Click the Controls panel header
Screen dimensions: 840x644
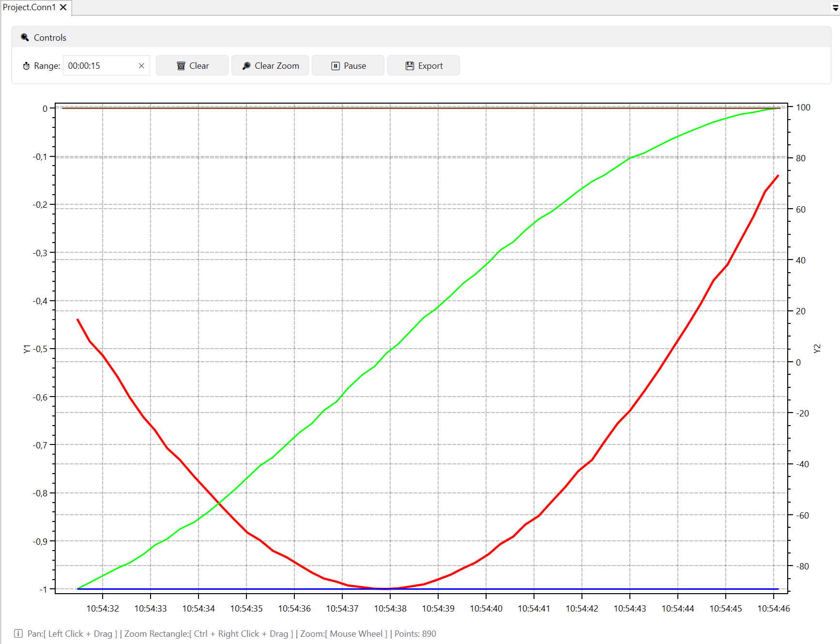421,37
